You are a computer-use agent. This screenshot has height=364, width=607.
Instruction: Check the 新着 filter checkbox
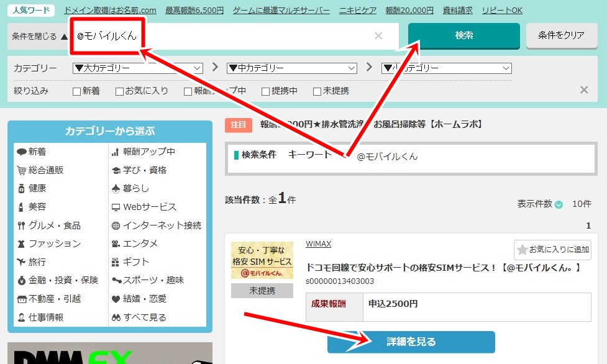[76, 91]
